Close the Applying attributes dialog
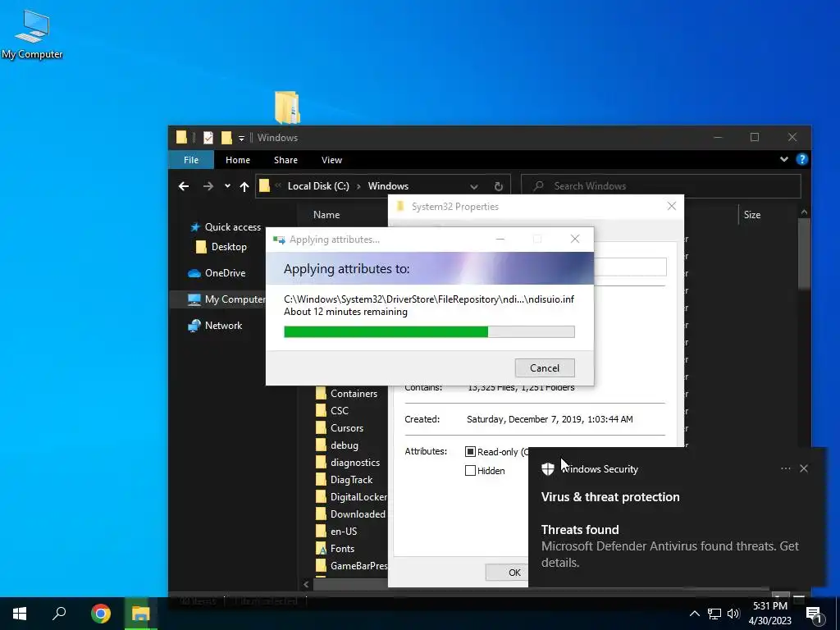 [575, 239]
